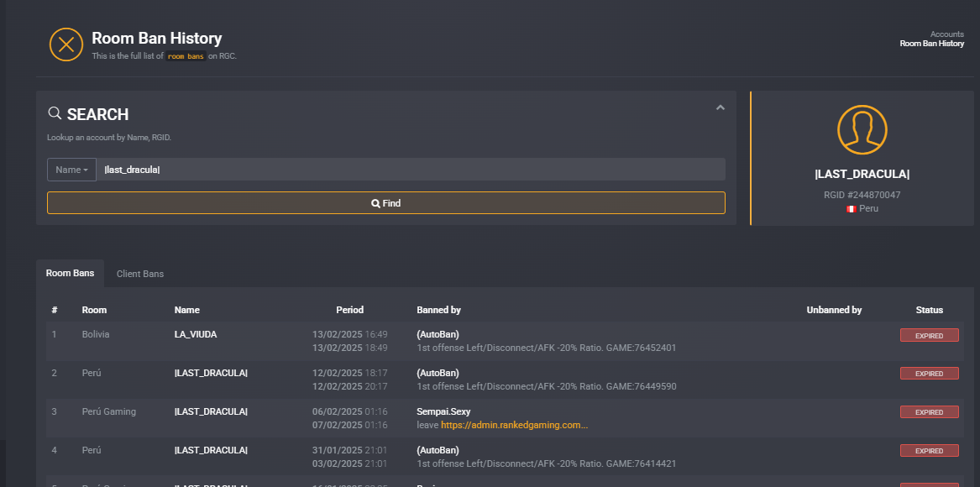980x487 pixels.
Task: Collapse the SEARCH panel with chevron
Action: (720, 107)
